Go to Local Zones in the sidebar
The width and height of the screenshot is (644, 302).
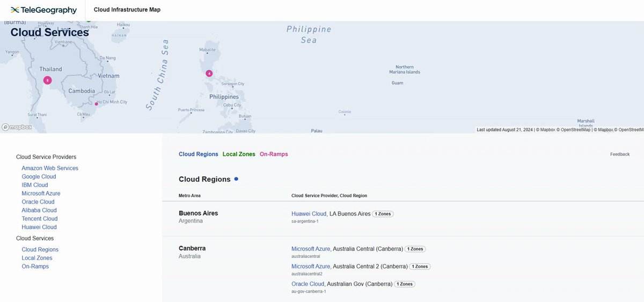(x=37, y=258)
